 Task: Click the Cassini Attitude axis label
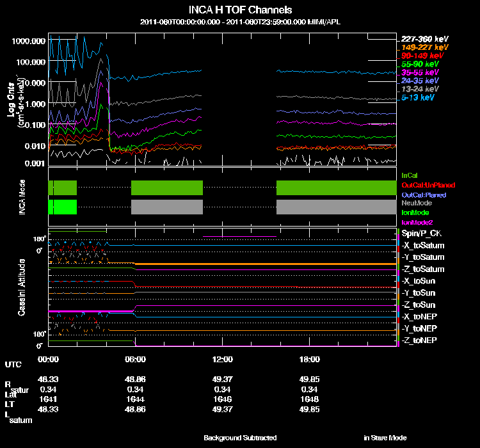(x=21, y=287)
